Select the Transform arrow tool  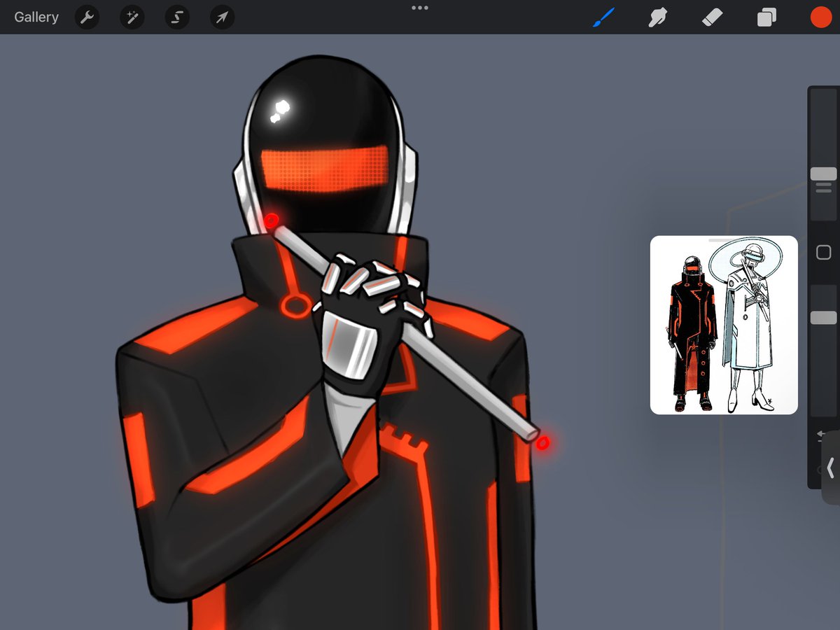point(222,17)
